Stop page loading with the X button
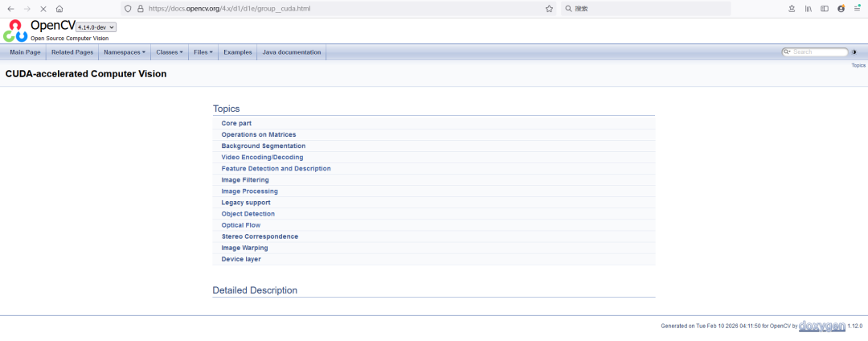Image resolution: width=868 pixels, height=341 pixels. (43, 9)
